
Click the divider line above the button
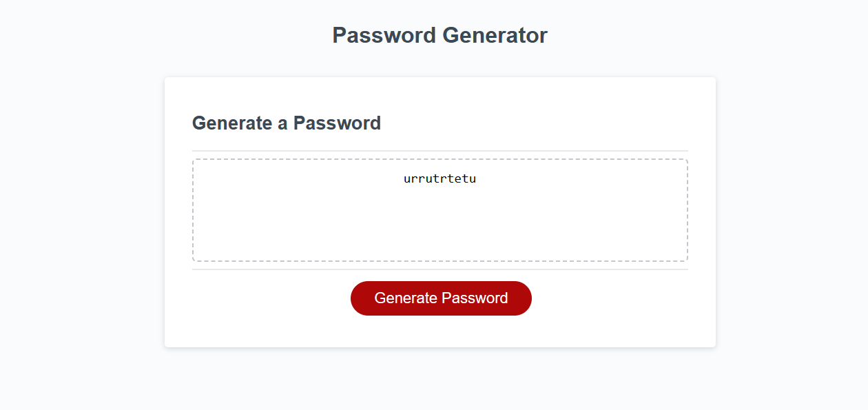[x=440, y=269]
